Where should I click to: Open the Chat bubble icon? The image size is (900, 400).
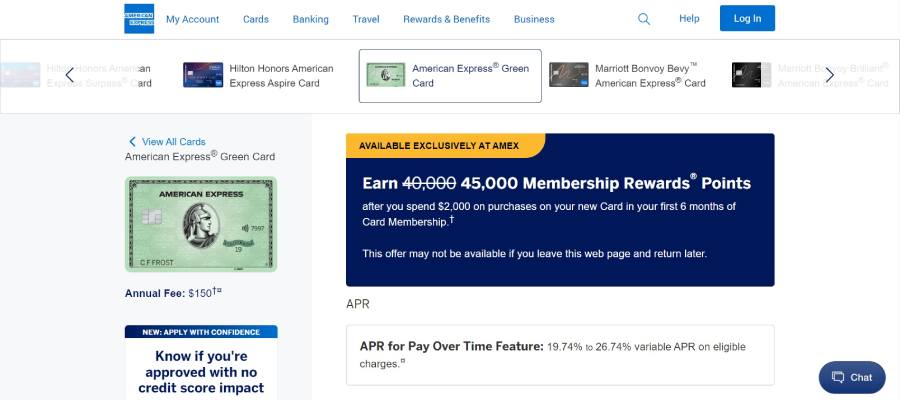click(x=838, y=378)
